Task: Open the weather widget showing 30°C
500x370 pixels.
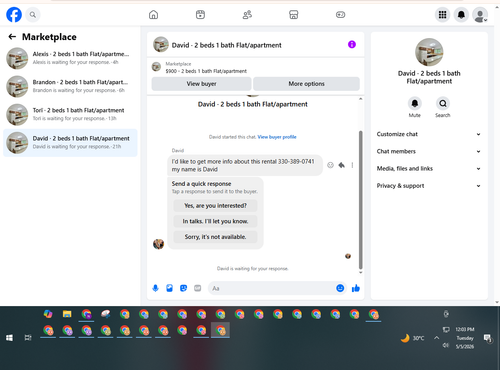Action: 413,338
